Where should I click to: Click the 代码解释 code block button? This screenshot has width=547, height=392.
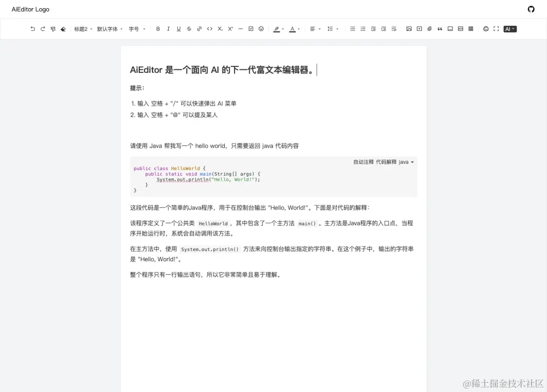[386, 162]
